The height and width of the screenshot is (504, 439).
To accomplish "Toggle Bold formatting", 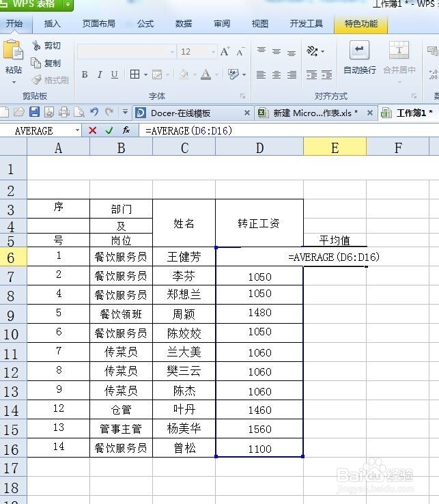I will [85, 74].
